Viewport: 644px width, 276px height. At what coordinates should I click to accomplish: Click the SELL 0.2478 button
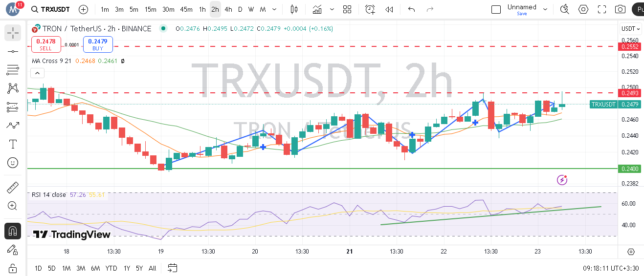coord(46,44)
